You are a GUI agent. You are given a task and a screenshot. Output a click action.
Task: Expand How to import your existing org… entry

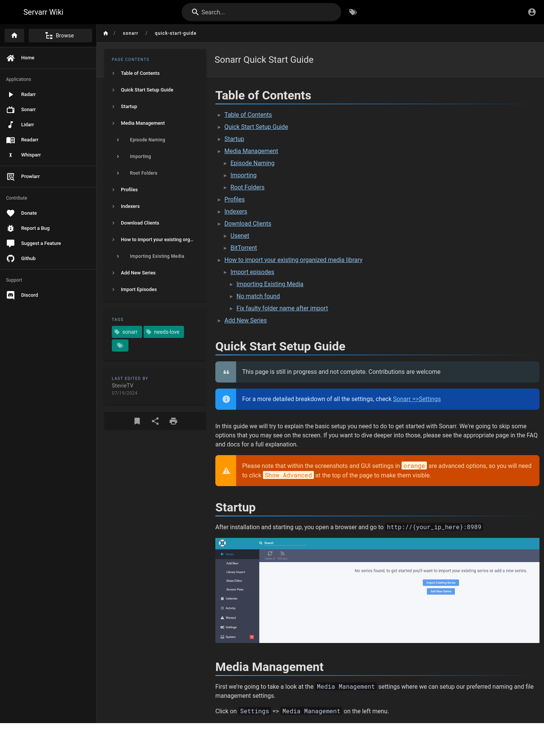(113, 240)
